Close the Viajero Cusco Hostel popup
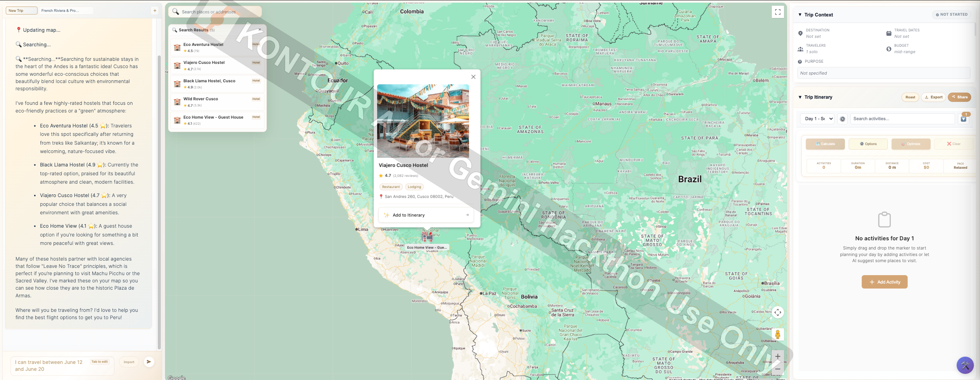The image size is (980, 380). point(473,77)
